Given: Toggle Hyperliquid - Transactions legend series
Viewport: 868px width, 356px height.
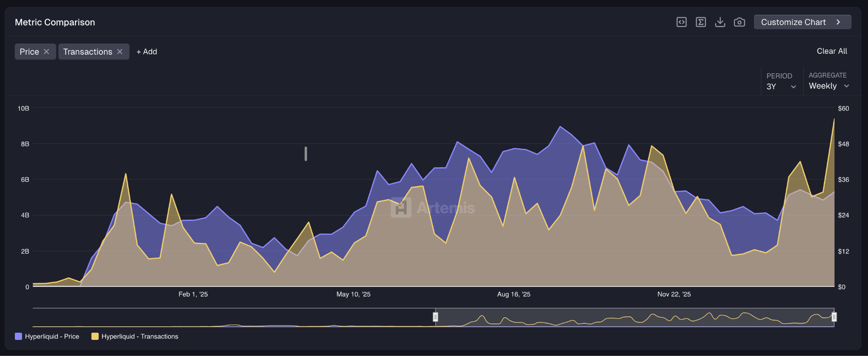Looking at the screenshot, I should tap(135, 337).
